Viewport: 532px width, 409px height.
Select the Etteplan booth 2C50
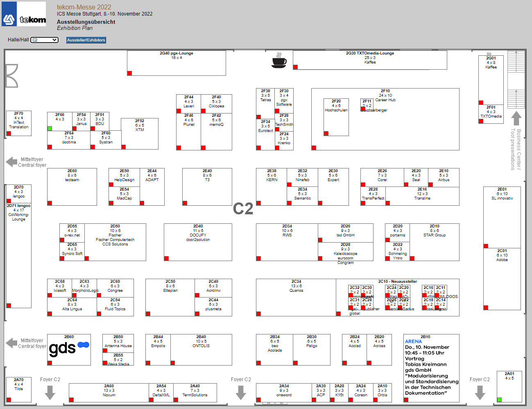[x=170, y=298]
